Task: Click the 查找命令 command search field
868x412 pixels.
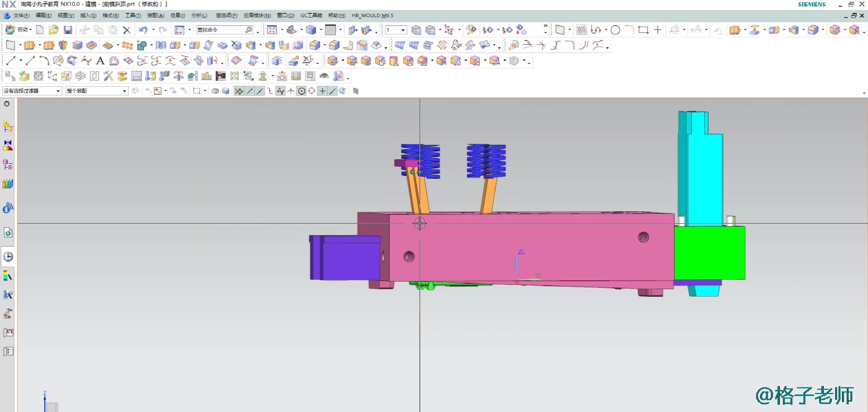Action: pyautogui.click(x=221, y=30)
